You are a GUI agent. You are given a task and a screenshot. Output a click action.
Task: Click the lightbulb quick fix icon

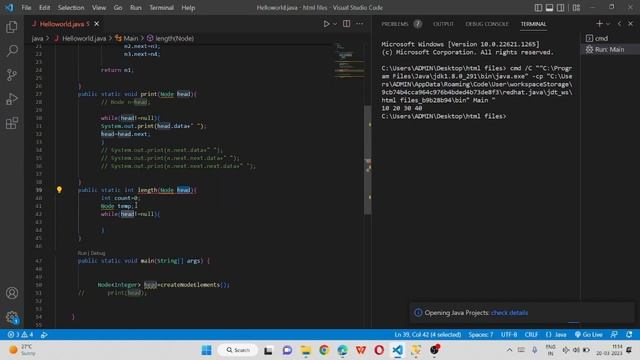pos(59,190)
